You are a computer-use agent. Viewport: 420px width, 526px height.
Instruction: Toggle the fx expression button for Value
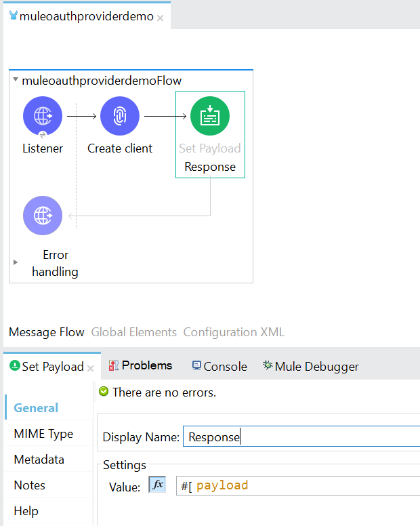click(x=157, y=485)
